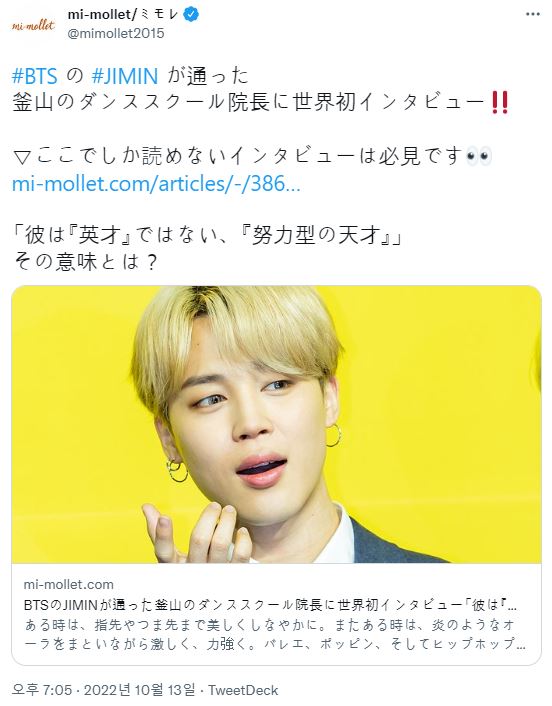Click the mi-mollet profile avatar logo
Viewport: 552px width, 706px height.
click(x=33, y=25)
